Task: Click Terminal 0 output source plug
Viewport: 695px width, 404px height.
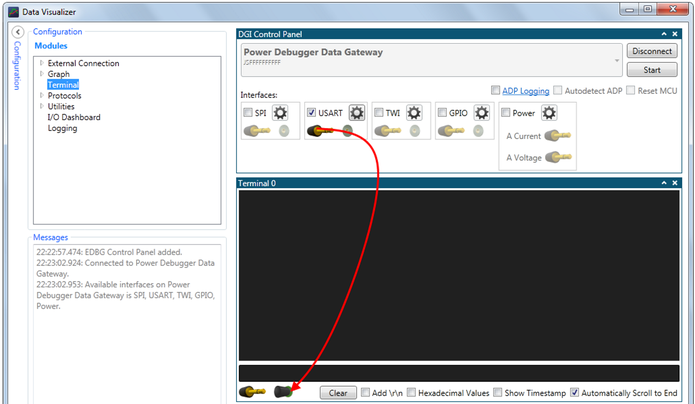Action: 252,392
